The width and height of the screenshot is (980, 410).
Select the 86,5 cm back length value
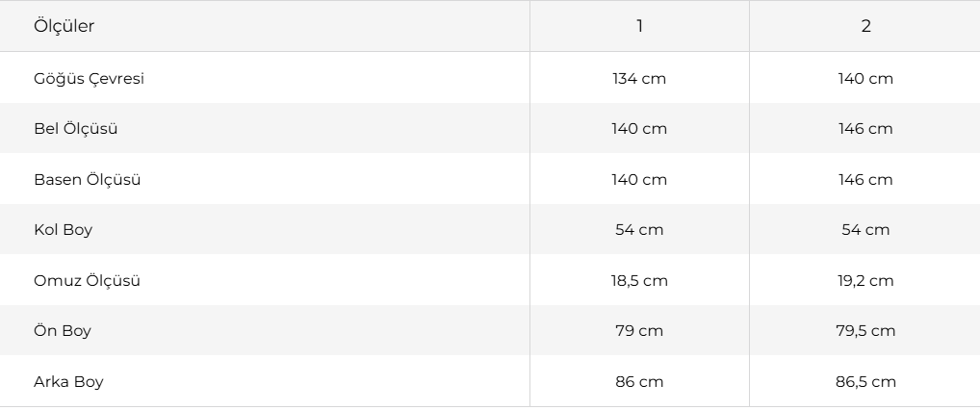pyautogui.click(x=865, y=382)
